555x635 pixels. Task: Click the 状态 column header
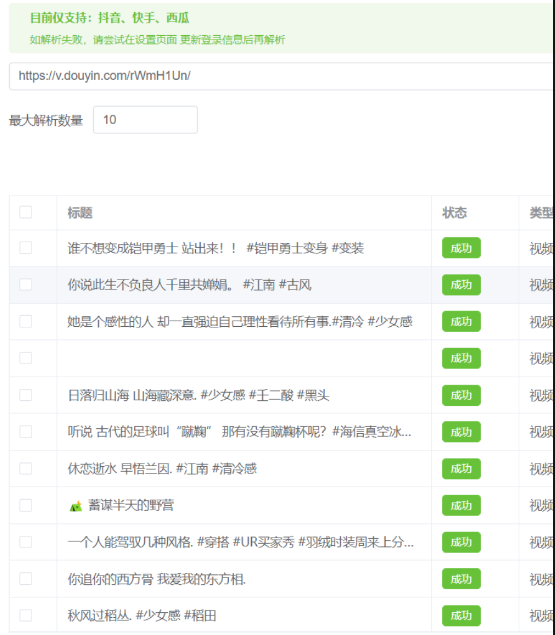[454, 213]
